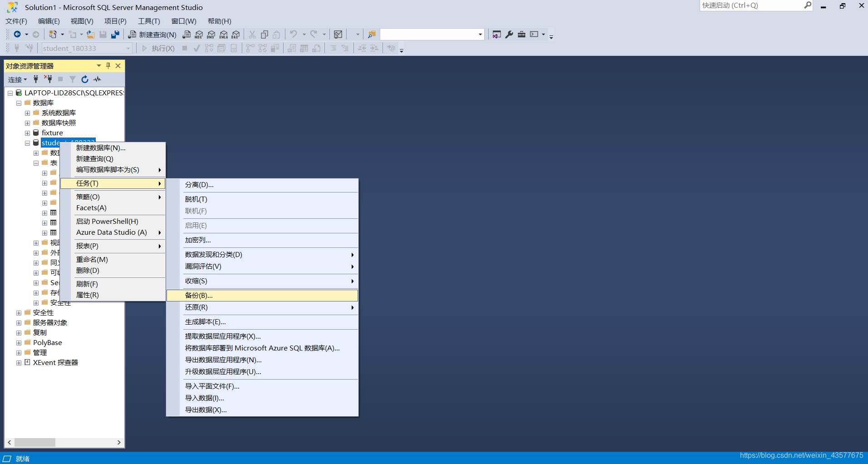
Task: Open the Object Explorer window position dropdown arrow
Action: pyautogui.click(x=98, y=66)
